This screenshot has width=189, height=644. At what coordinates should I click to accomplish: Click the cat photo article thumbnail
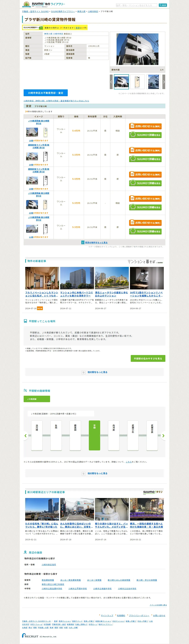[112, 509]
